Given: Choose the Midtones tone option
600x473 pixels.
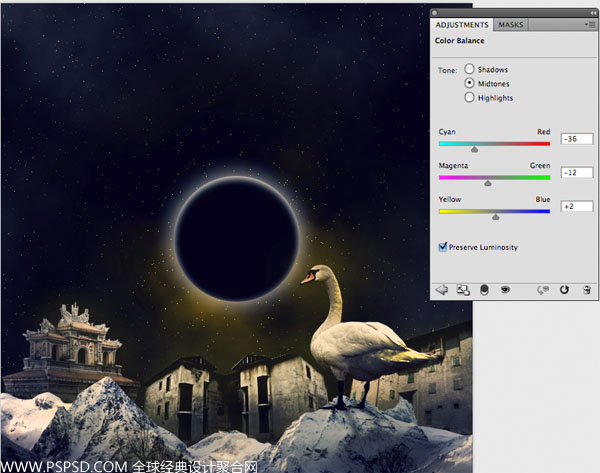Looking at the screenshot, I should 469,83.
